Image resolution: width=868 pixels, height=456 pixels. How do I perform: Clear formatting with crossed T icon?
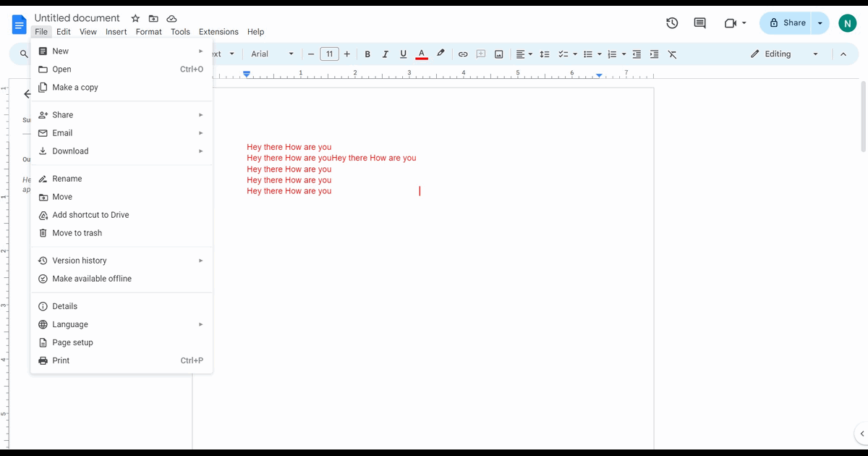coord(672,54)
